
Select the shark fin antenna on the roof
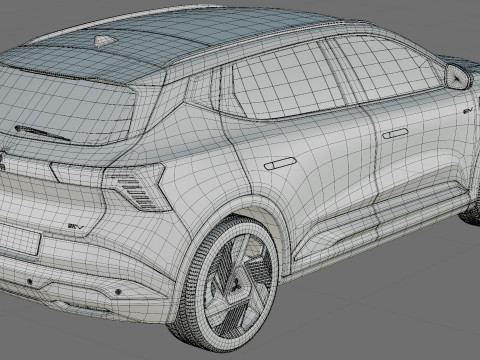pyautogui.click(x=105, y=41)
